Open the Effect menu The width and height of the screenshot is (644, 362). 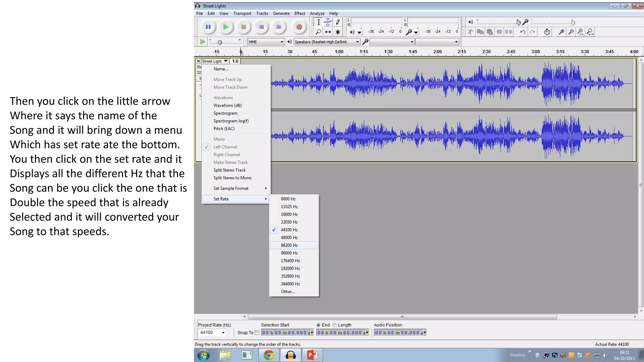pyautogui.click(x=300, y=14)
